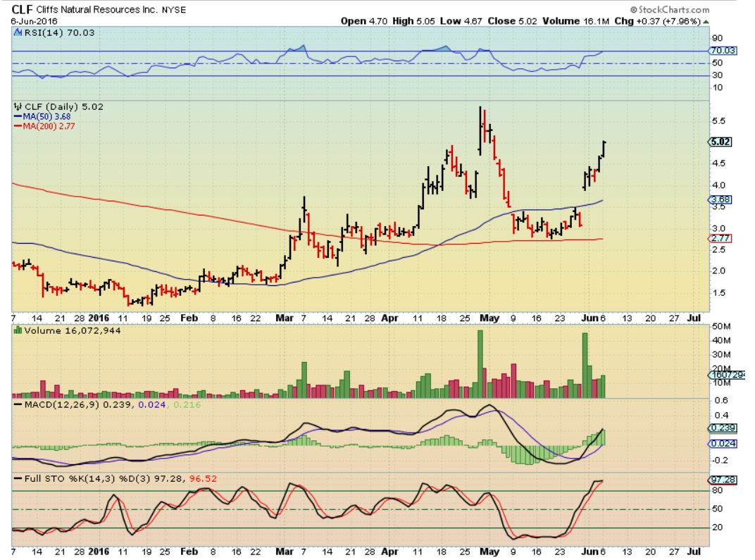
Task: Click the chart date 6-Jun-2016
Action: 35,21
